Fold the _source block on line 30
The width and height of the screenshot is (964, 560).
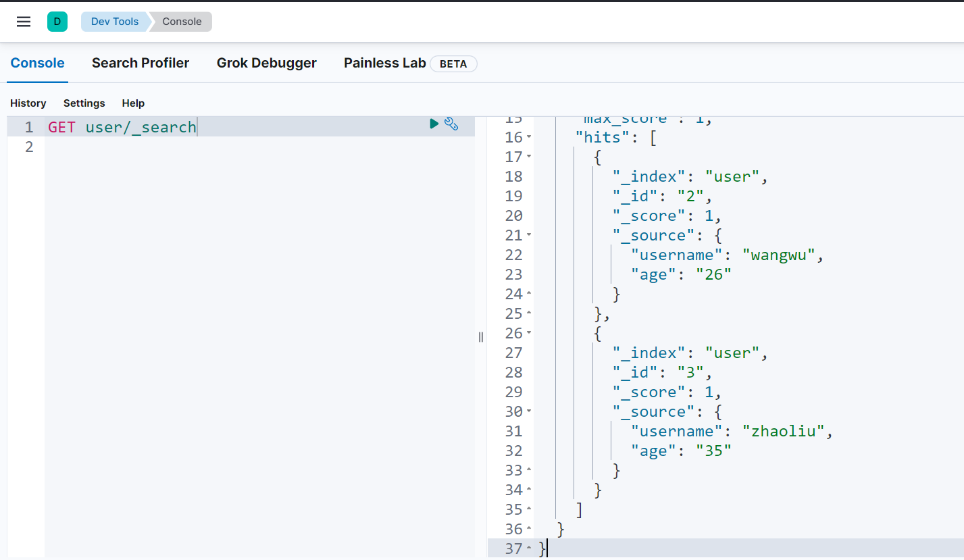click(529, 412)
